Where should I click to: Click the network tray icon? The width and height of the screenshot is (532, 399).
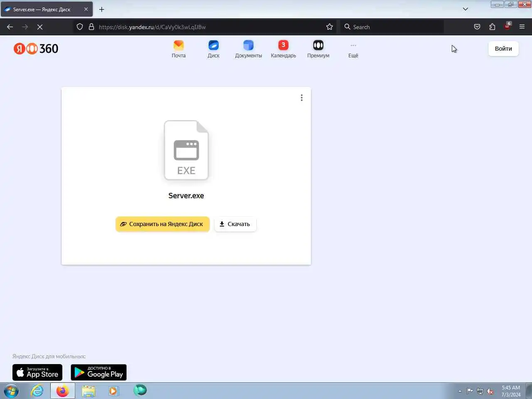tap(480, 391)
